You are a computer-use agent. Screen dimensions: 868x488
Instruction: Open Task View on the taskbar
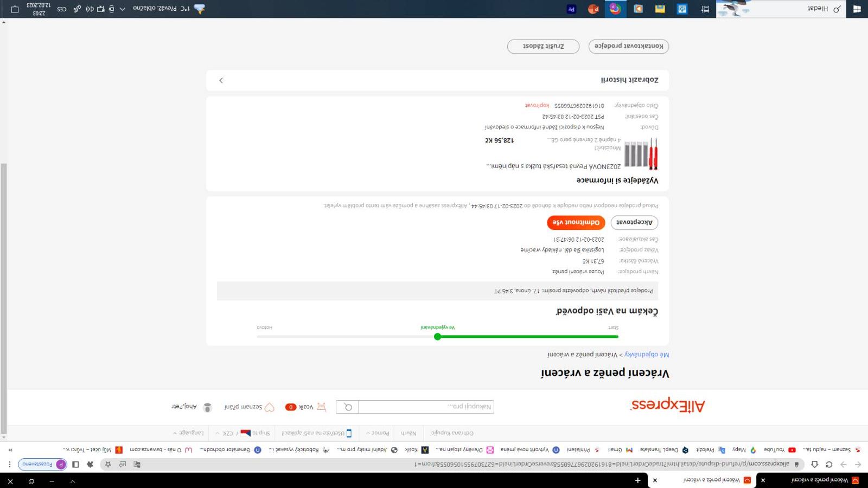click(x=705, y=9)
